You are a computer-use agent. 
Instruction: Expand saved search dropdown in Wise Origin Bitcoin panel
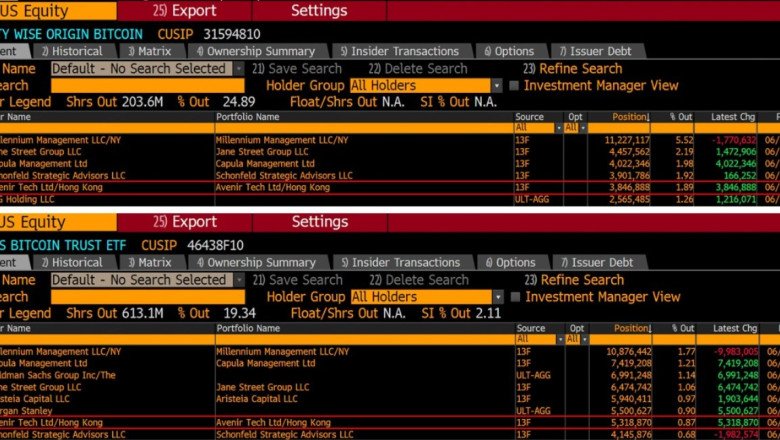click(x=239, y=69)
